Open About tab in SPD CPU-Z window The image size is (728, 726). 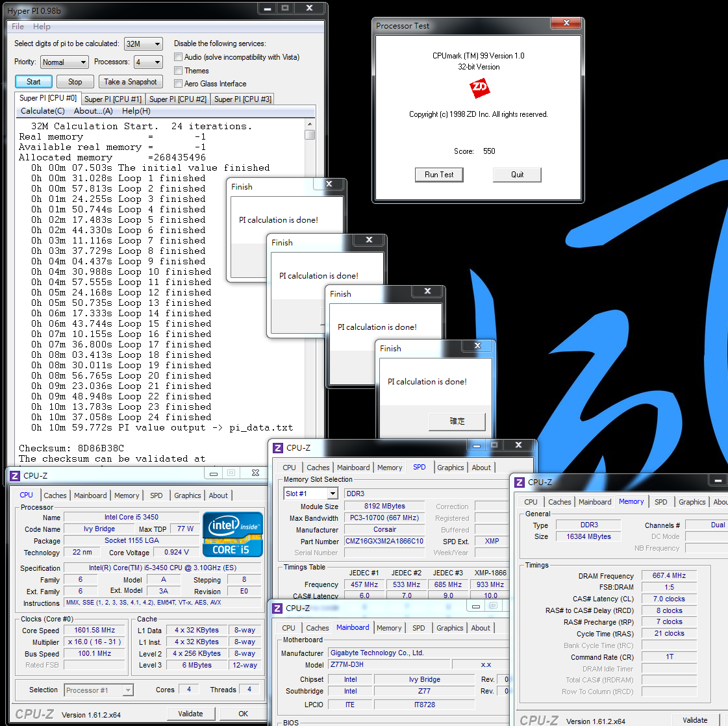(481, 468)
